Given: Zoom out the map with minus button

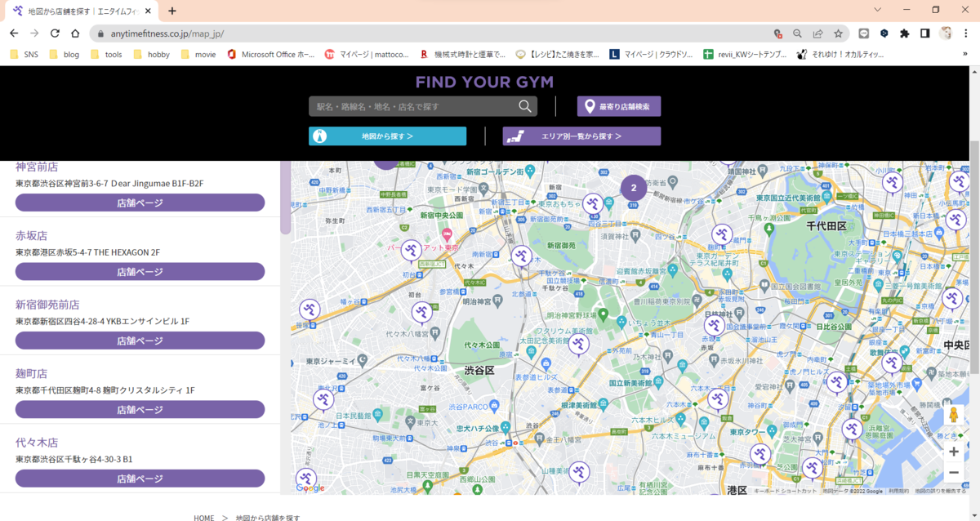Looking at the screenshot, I should tap(953, 473).
